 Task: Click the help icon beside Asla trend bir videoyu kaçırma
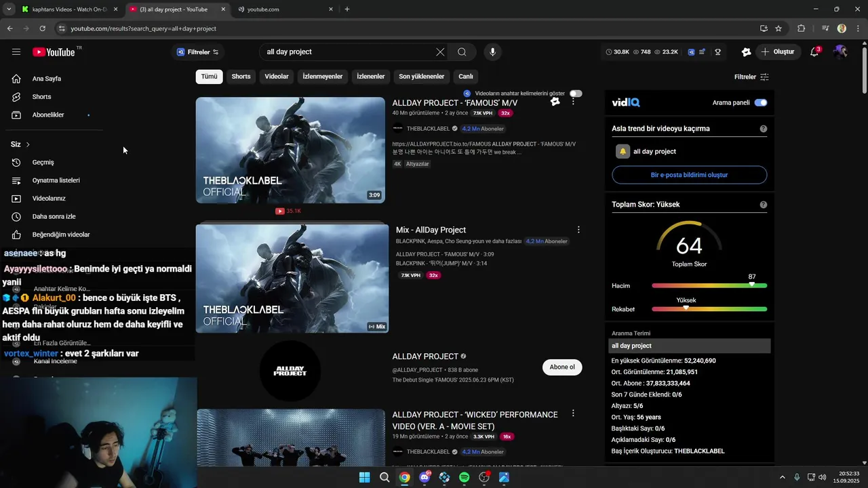coord(764,129)
